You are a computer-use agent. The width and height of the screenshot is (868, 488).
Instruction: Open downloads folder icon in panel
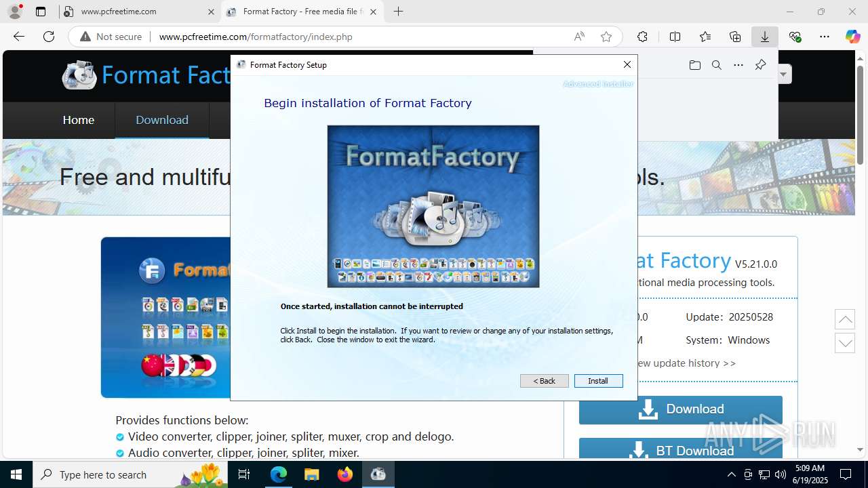click(694, 65)
